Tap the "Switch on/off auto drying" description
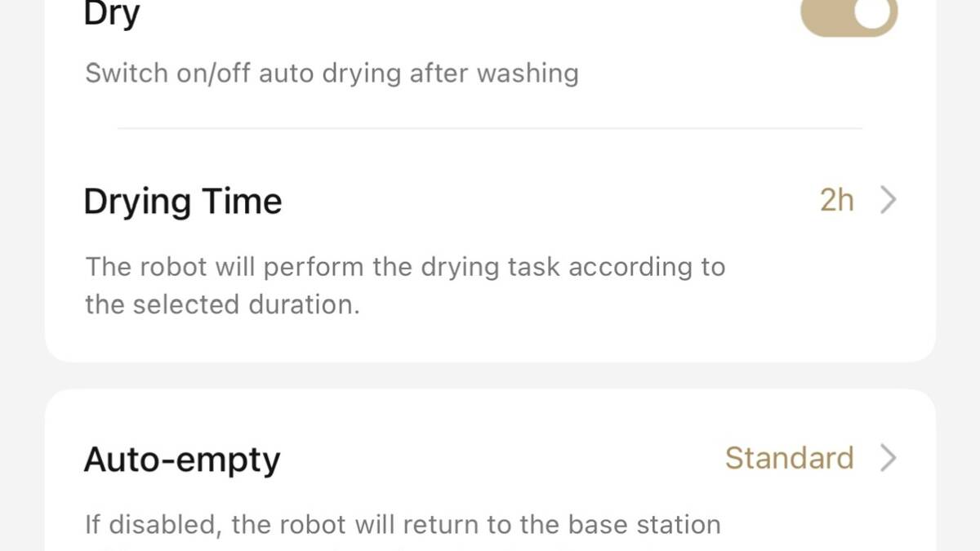 (332, 73)
